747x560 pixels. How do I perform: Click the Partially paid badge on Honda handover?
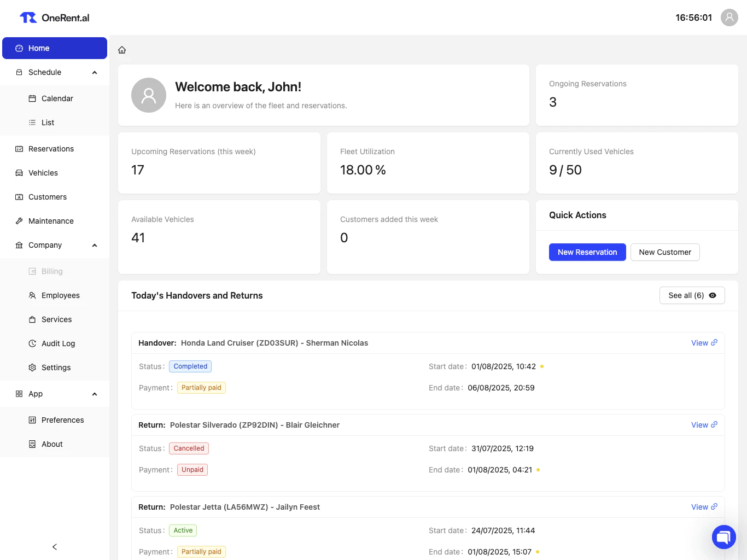201,388
